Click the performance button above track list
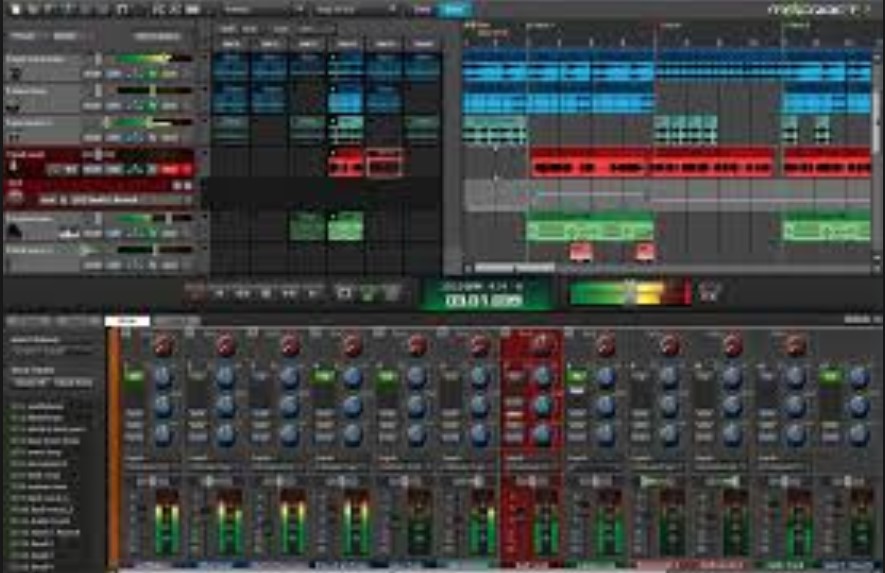The width and height of the screenshot is (885, 573). [x=157, y=36]
